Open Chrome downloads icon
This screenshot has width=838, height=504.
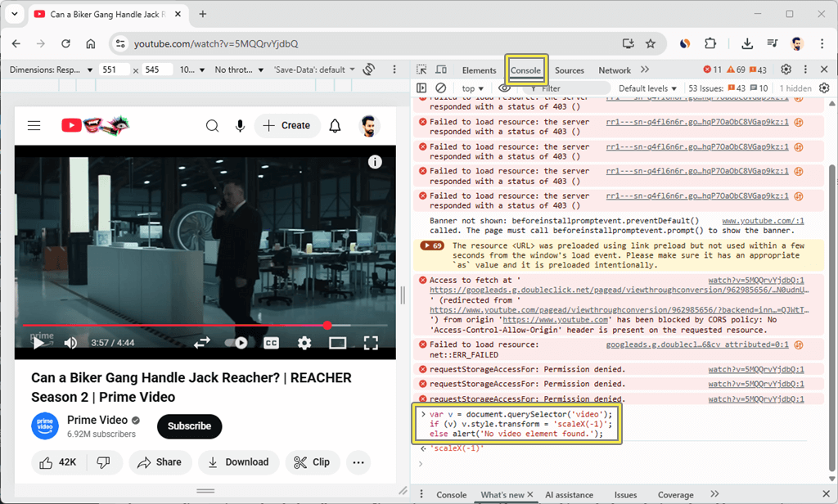click(747, 44)
